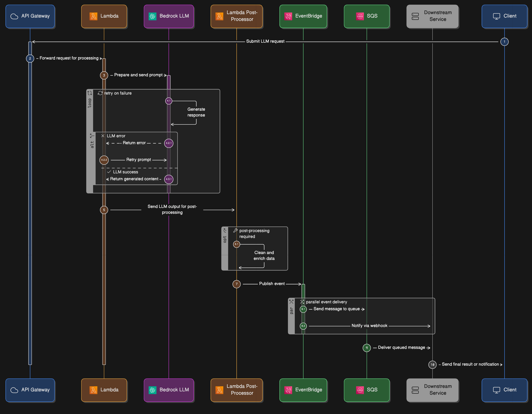Screen dimensions: 532x414
Task: Click the SQS queue icon at top
Action: [360, 16]
